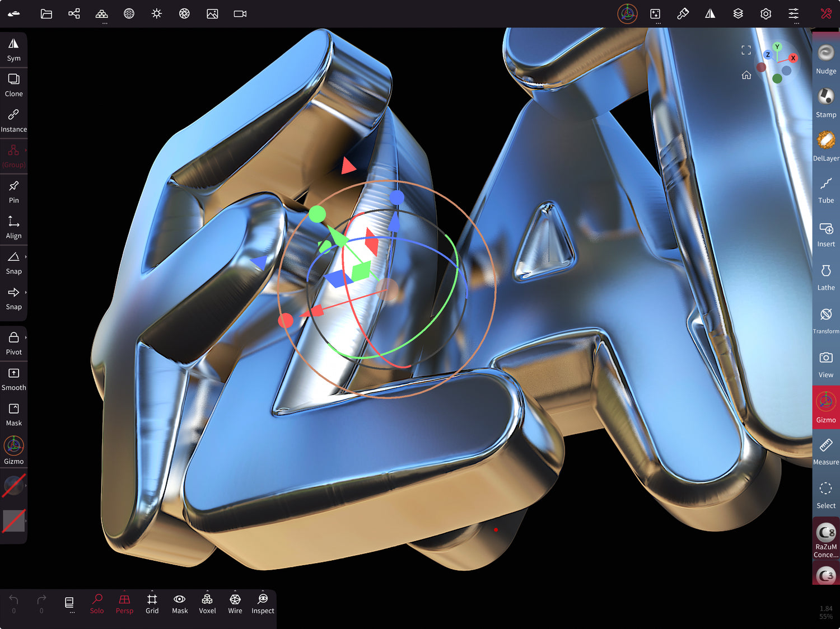Expand the Pivot options arrow
Viewport: 840px width, 629px height.
point(26,337)
